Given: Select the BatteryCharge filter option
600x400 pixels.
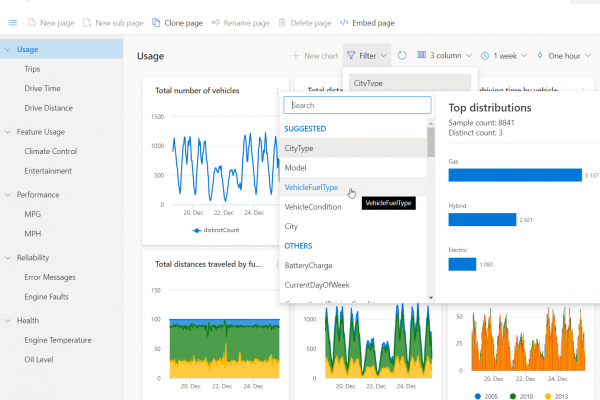Looking at the screenshot, I should coord(353,265).
